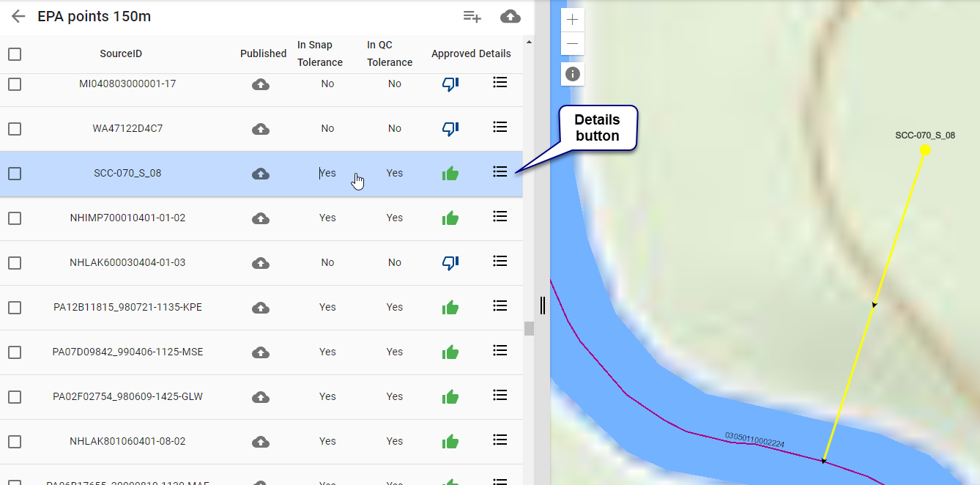Click the panel splitter handle beside map
The image size is (980, 485).
[543, 305]
